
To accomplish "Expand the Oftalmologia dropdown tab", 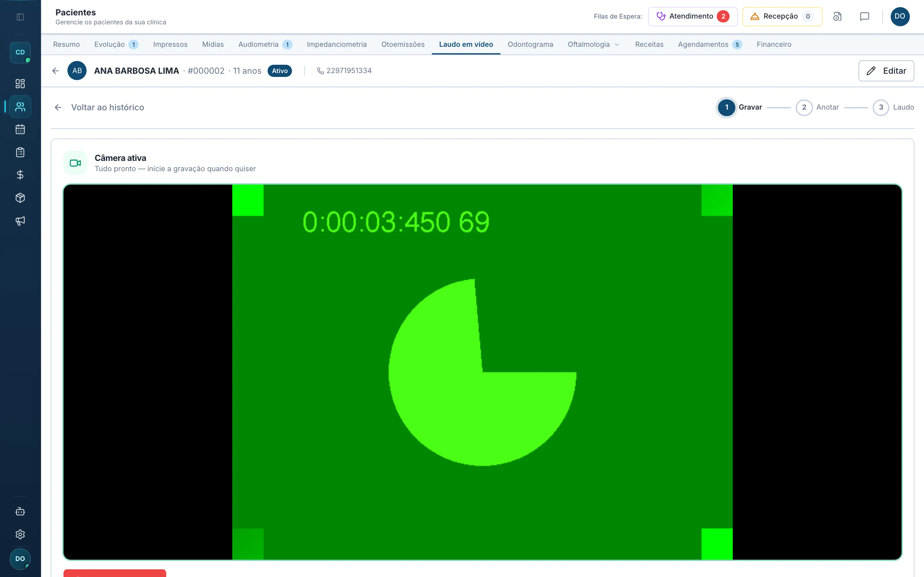I will (x=594, y=44).
